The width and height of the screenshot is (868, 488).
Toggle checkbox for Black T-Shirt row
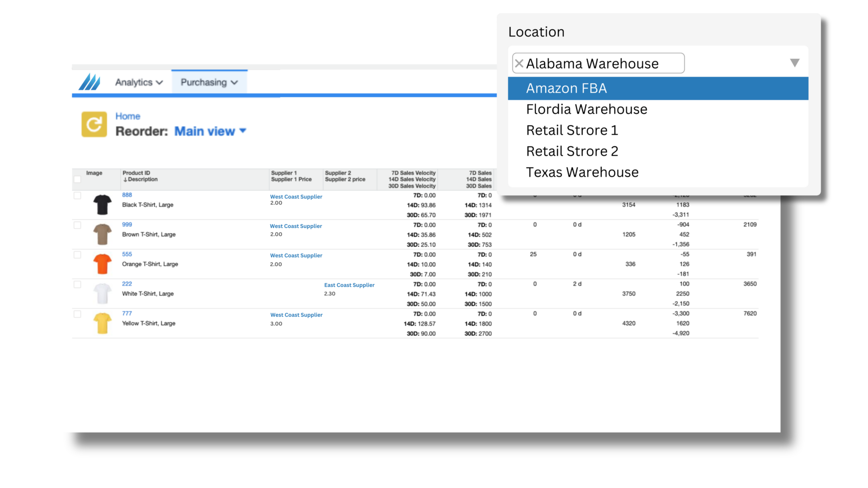point(77,195)
